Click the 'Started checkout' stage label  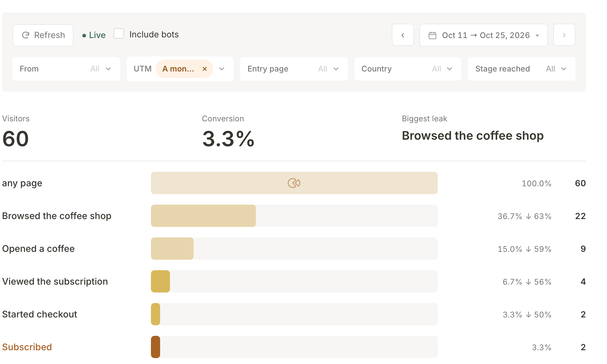39,314
